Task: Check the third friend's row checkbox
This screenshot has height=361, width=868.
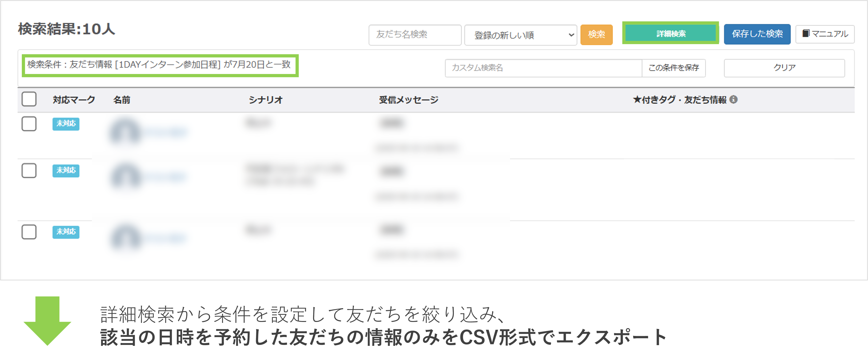Action: click(x=29, y=232)
